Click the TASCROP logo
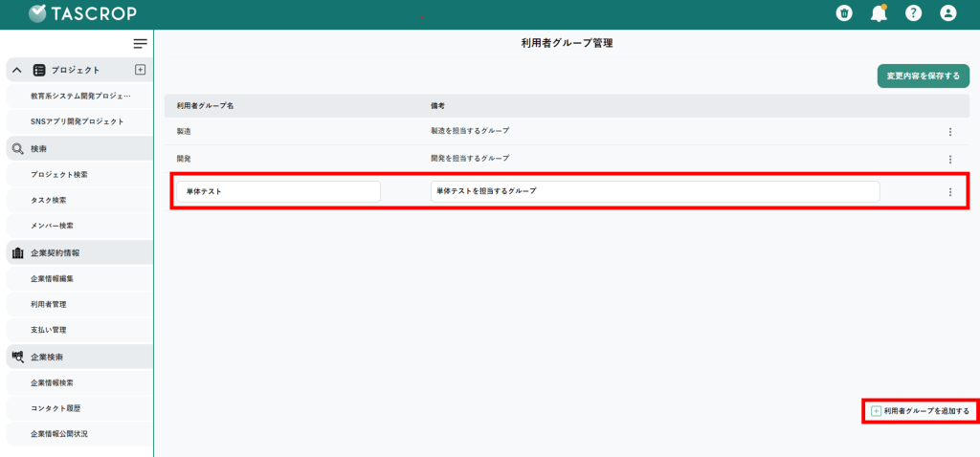 click(x=82, y=13)
